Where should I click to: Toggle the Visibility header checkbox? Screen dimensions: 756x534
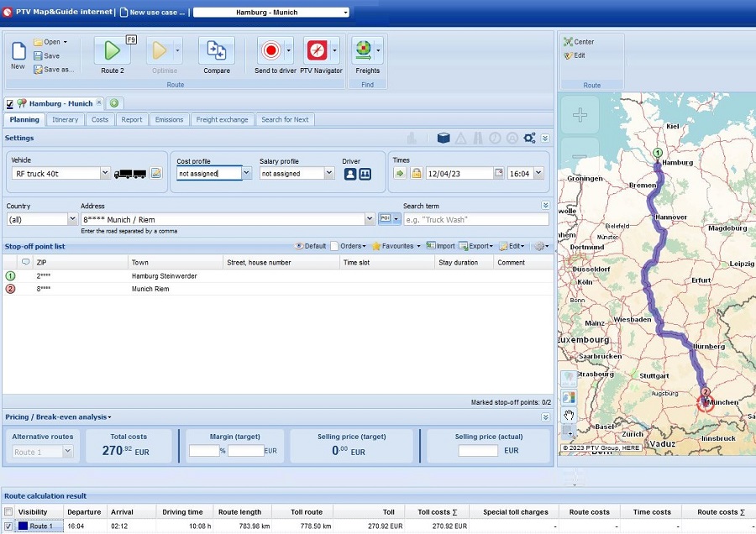pyautogui.click(x=8, y=512)
